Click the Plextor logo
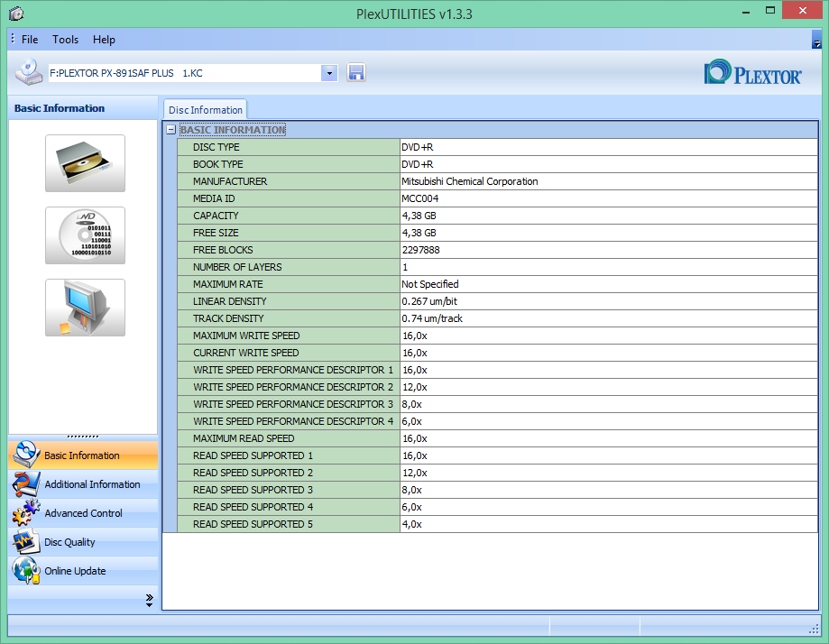This screenshot has height=644, width=829. [x=752, y=73]
